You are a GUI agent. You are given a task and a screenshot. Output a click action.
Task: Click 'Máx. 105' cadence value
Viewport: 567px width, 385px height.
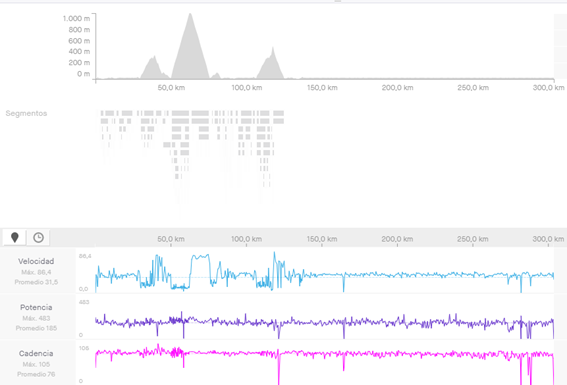(x=36, y=364)
